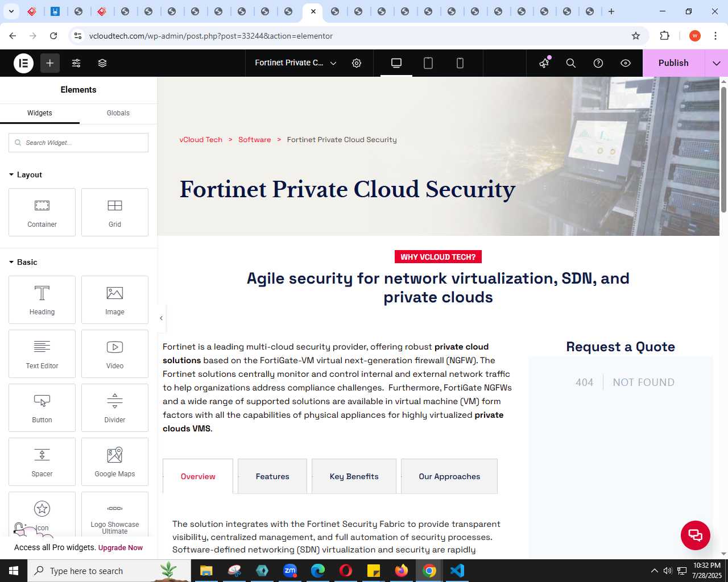
Task: Open Zoom from the taskbar
Action: 290,571
